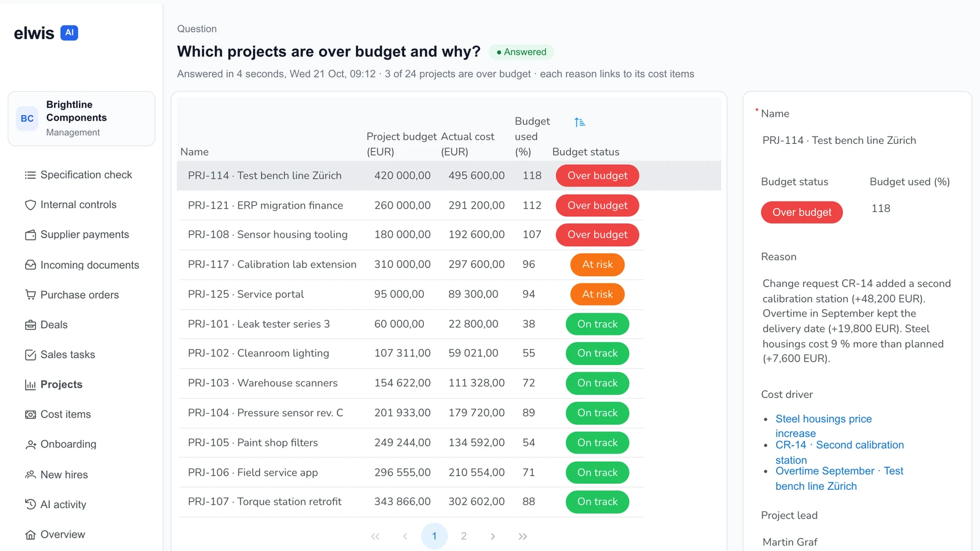Click the Incoming documents inbox icon
The image size is (980, 551).
coord(30,265)
